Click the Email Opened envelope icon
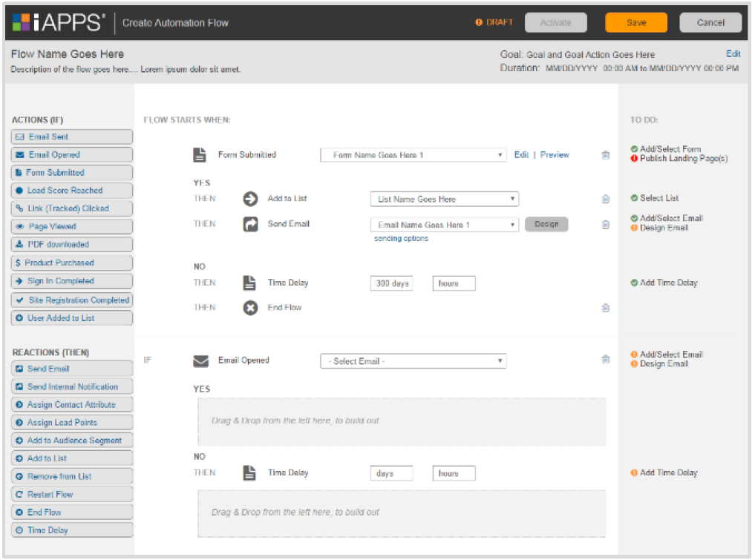The width and height of the screenshot is (752, 560). [x=201, y=361]
